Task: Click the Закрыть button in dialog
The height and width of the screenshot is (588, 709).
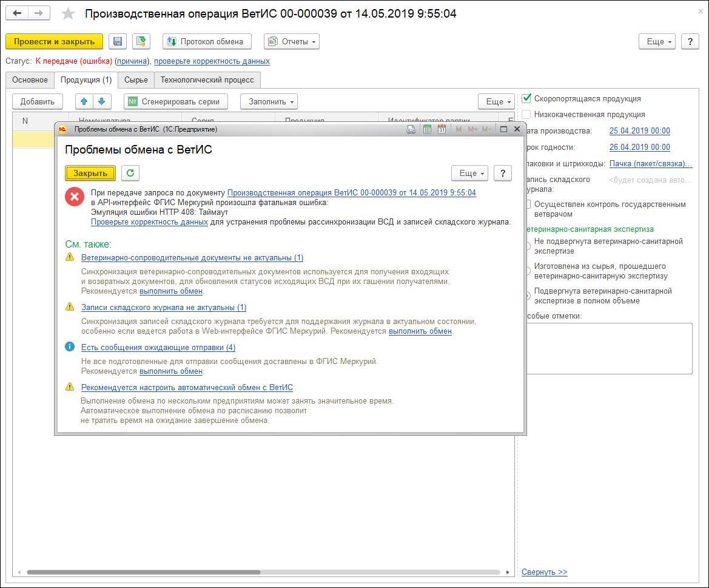Action: (90, 173)
